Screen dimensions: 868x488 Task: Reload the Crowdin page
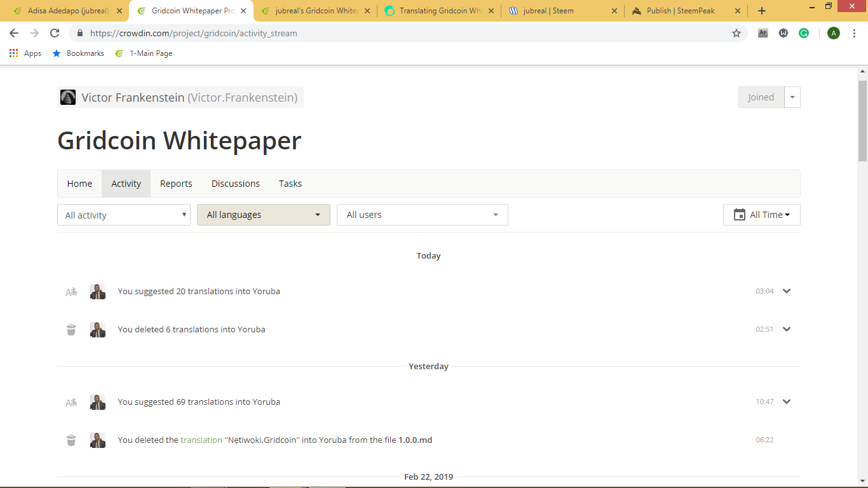pos(55,33)
